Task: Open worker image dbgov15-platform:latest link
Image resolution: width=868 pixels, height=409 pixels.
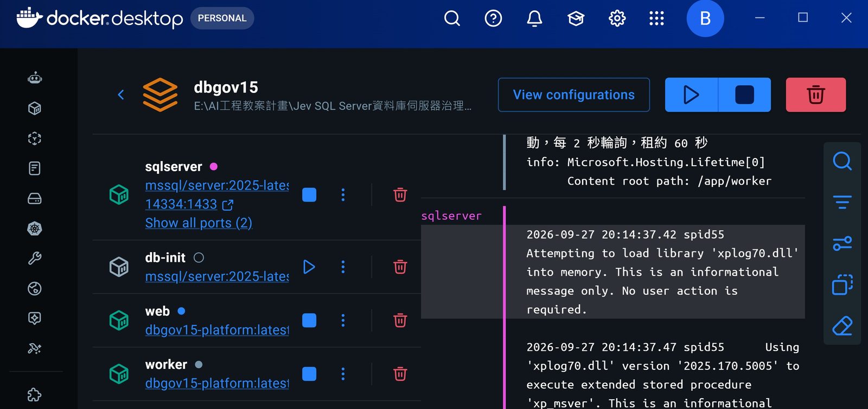Action: tap(217, 383)
